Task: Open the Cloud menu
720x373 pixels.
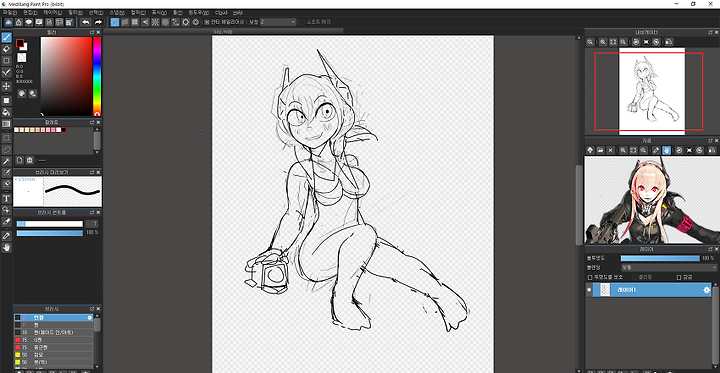Action: pyautogui.click(x=221, y=12)
